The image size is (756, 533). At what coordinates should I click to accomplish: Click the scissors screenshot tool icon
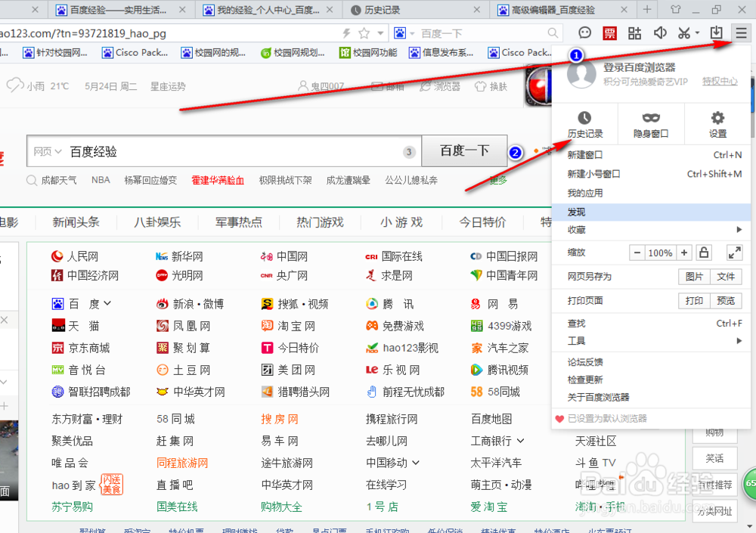point(684,33)
